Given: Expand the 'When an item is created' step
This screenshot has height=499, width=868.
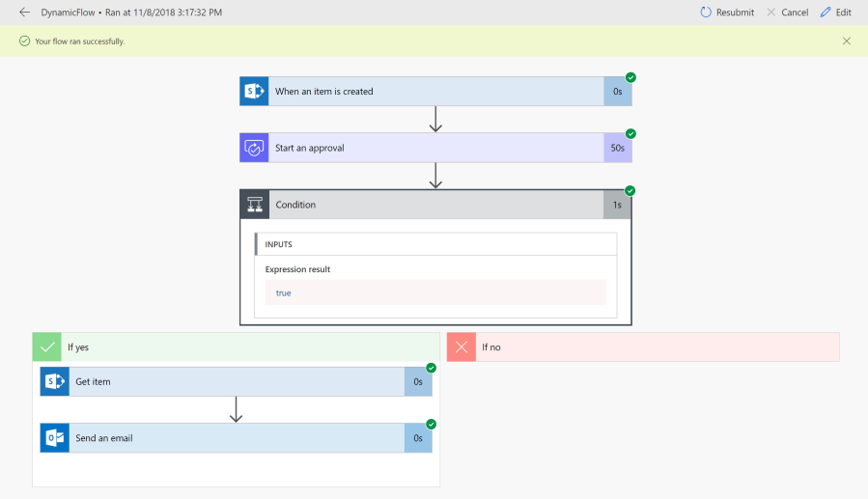Looking at the screenshot, I should 434,92.
